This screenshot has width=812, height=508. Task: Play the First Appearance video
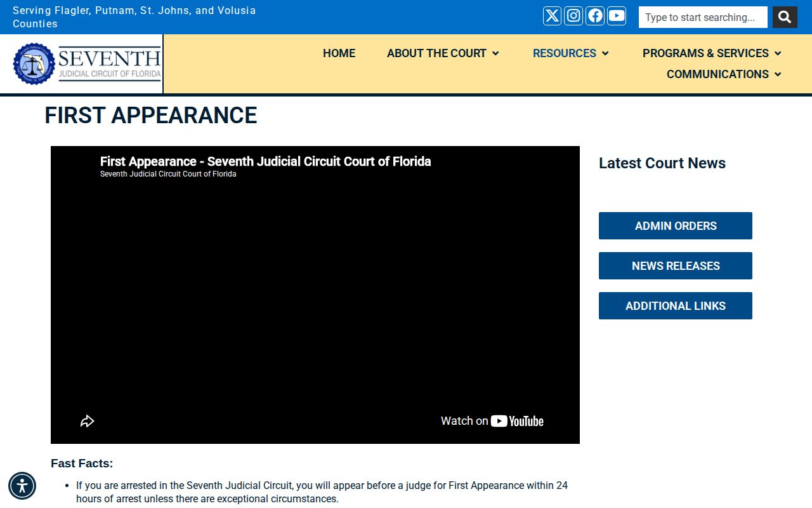315,295
